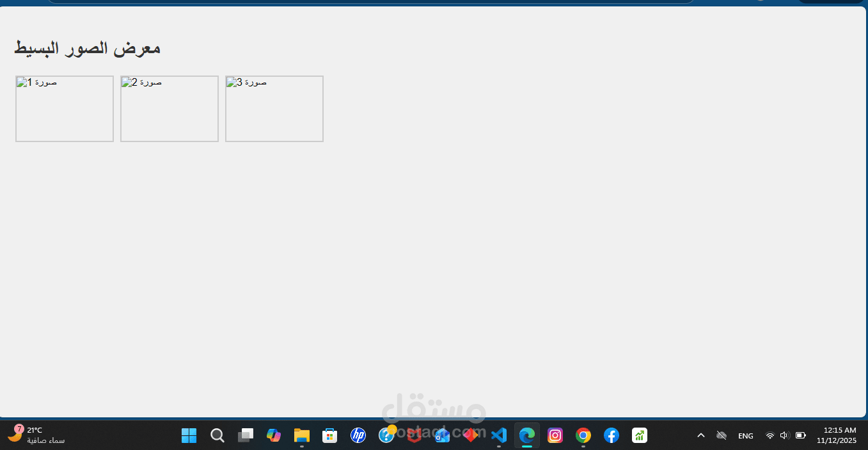Click the broken image thumbnail labeled صورة 1
Viewport: 868px width, 450px height.
65,109
